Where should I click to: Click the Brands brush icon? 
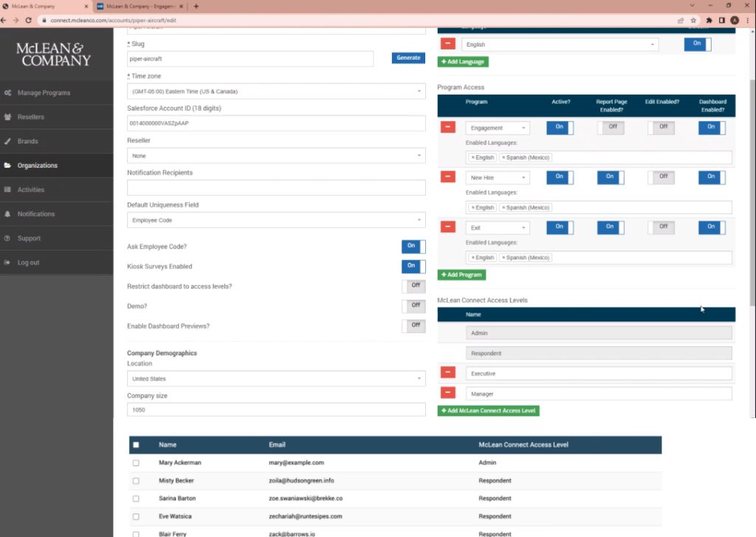7,141
